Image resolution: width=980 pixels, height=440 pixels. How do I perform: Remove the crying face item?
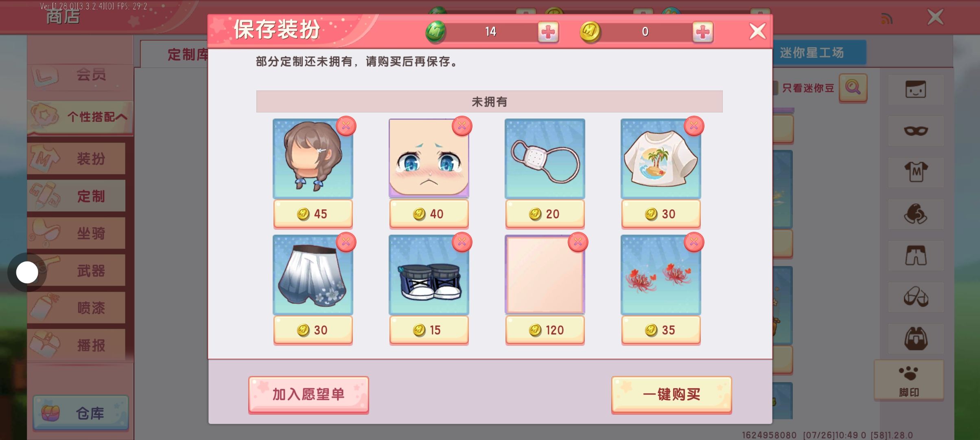coord(462,126)
